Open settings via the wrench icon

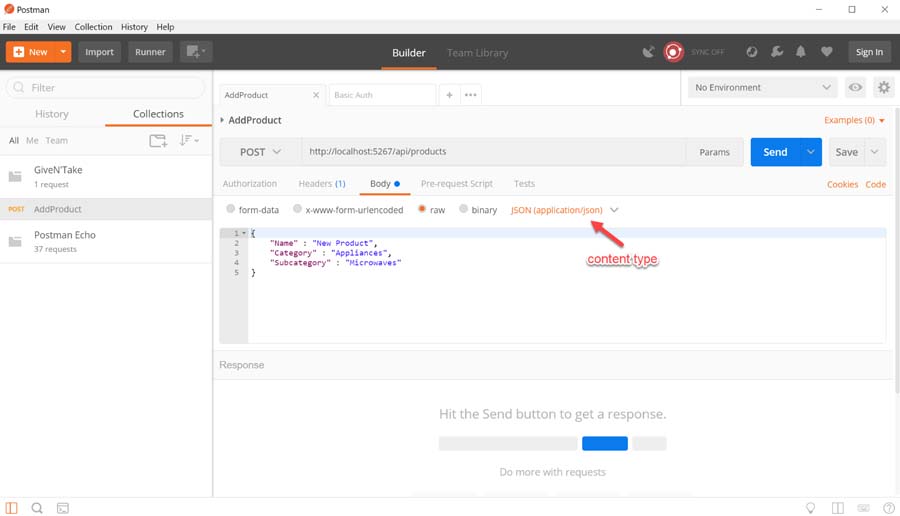point(776,52)
